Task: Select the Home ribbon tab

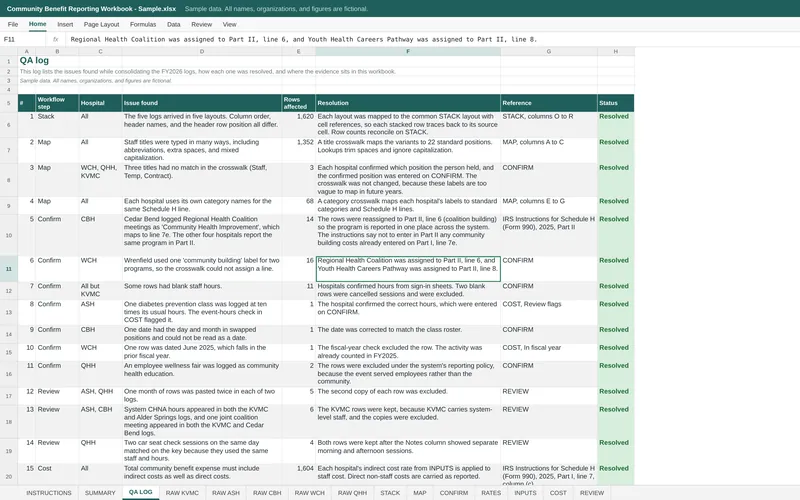Action: click(x=37, y=24)
